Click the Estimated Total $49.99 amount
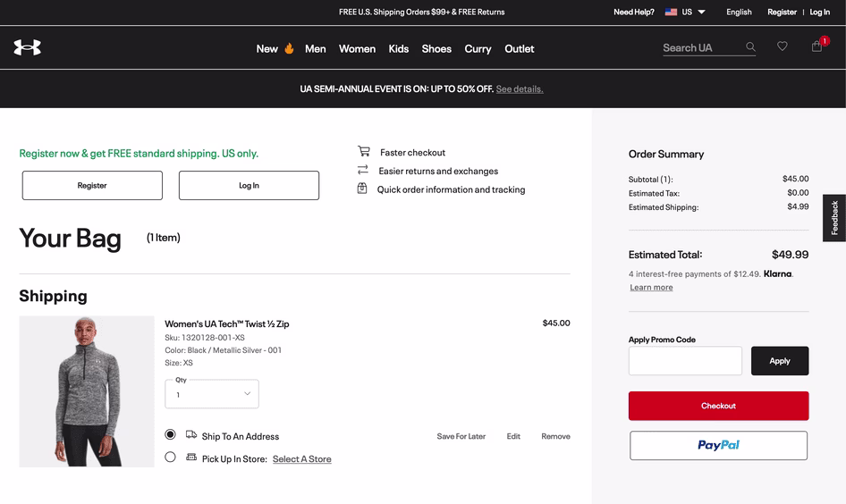Screen dimensions: 846x504 790,255
